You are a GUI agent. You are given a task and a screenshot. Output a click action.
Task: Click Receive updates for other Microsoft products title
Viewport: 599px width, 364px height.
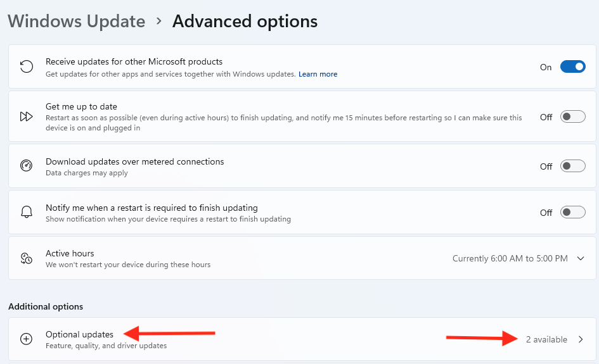[x=134, y=61]
